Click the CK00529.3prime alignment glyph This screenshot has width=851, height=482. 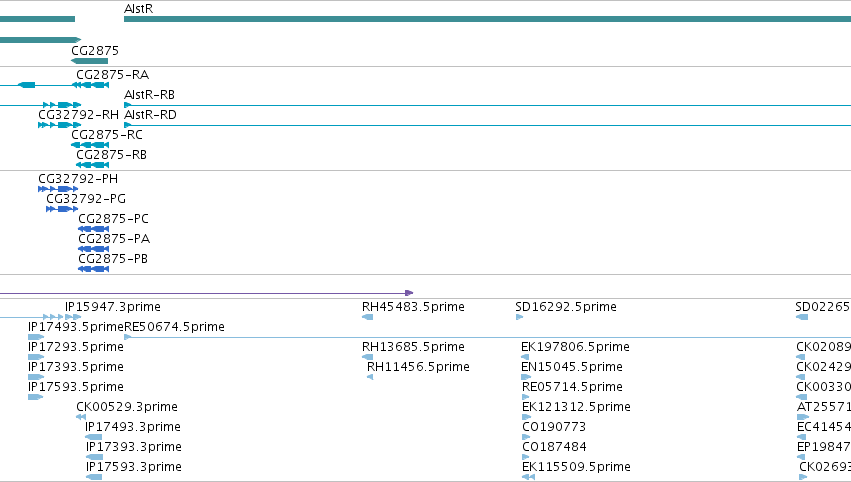[81, 417]
